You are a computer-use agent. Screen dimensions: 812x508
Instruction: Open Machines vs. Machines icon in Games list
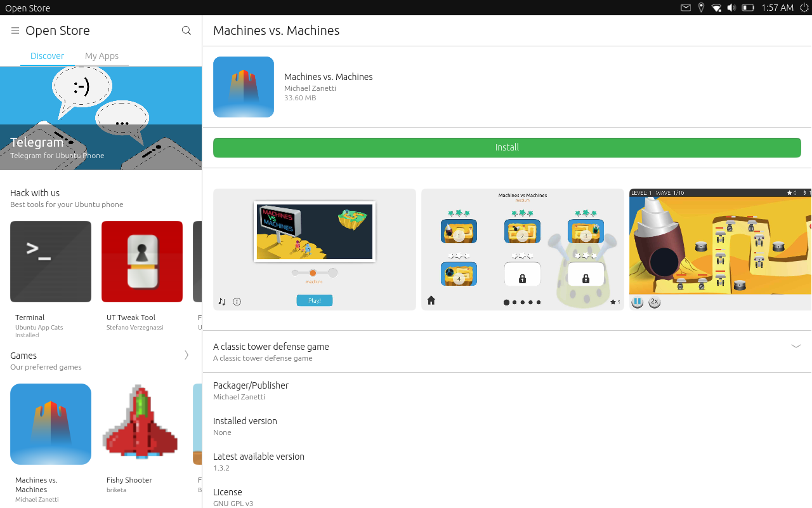click(51, 424)
